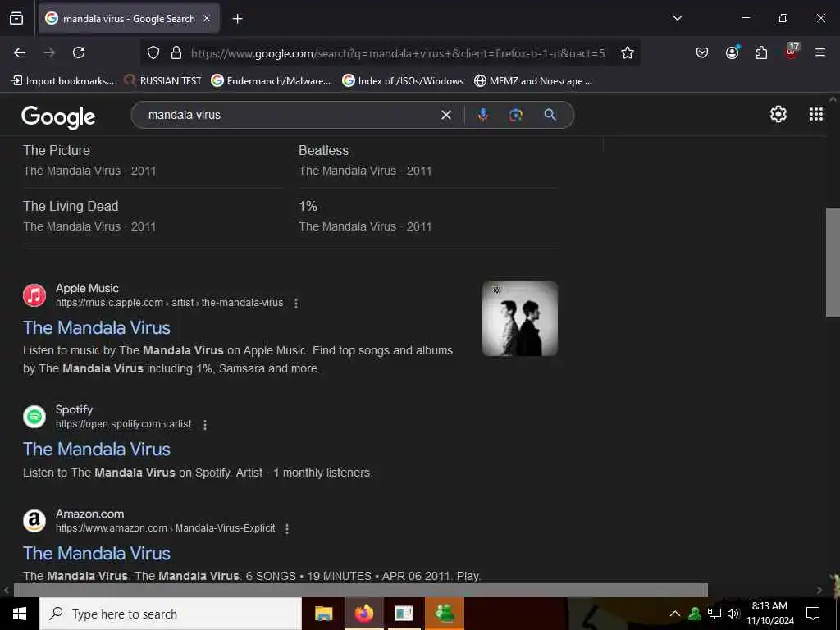Viewport: 840px width, 630px height.
Task: Save page to Pocket
Action: (702, 52)
